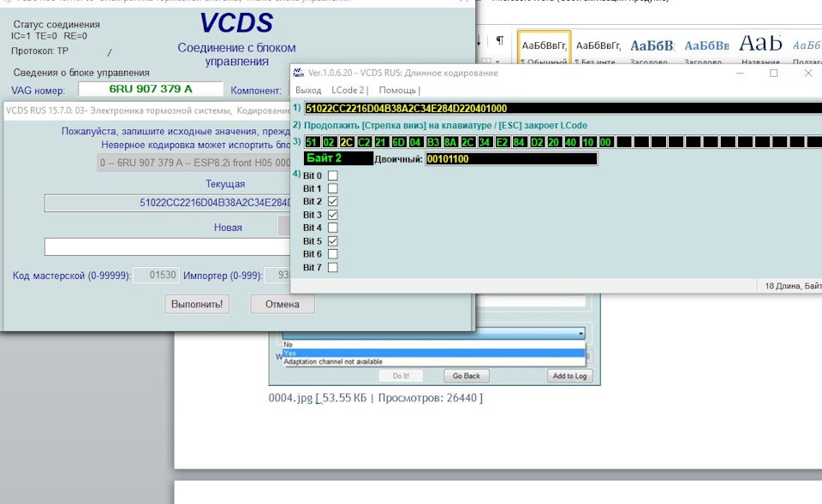Viewport: 822px width, 504px height.
Task: Apply the Обычный style in Word gallery
Action: pos(545,49)
